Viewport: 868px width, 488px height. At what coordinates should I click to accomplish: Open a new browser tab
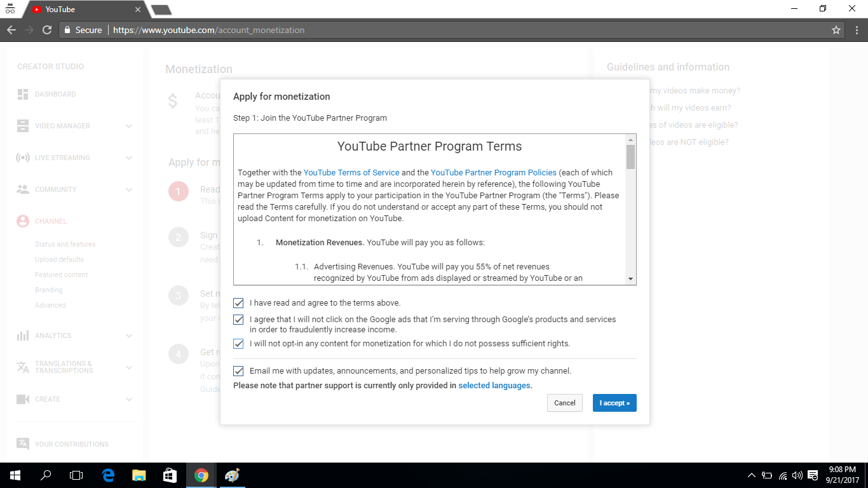click(161, 10)
